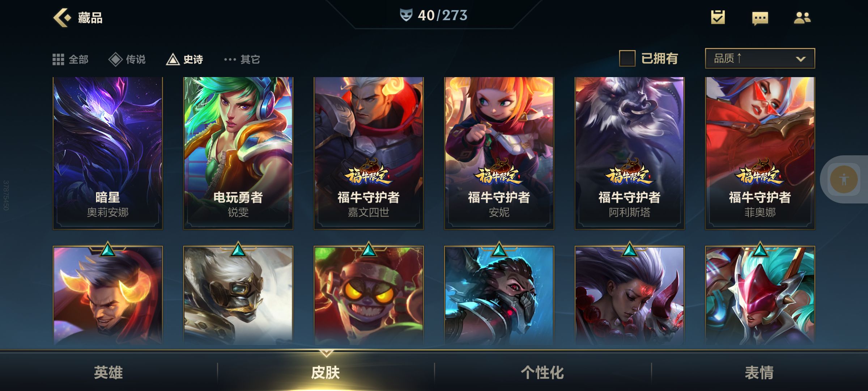
Task: Open the missions checklist icon
Action: (x=718, y=17)
